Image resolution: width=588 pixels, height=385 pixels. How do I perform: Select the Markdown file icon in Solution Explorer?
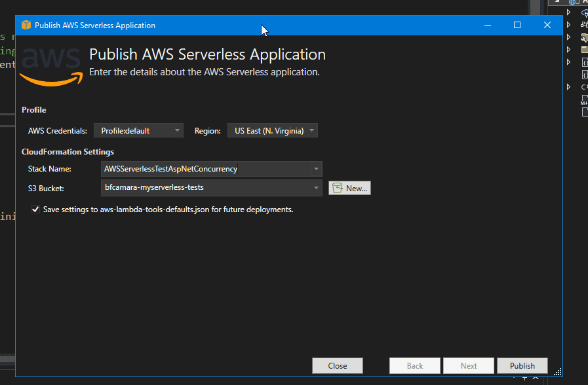click(584, 100)
